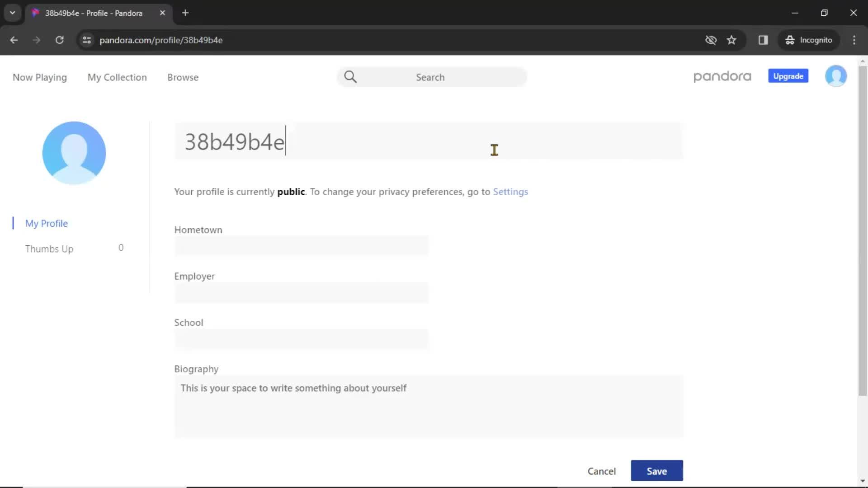868x488 pixels.
Task: Click the Employer input field
Action: pos(301,292)
